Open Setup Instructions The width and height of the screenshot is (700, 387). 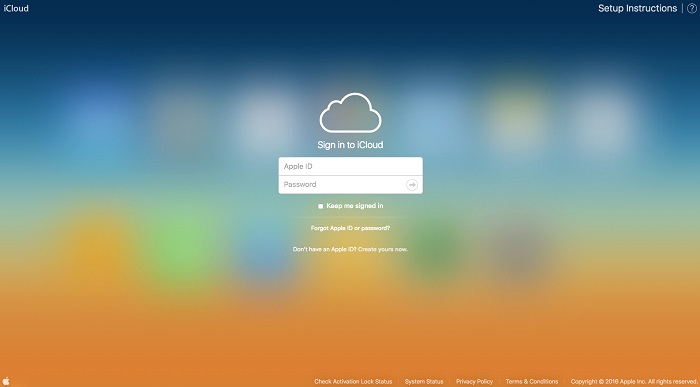[638, 8]
